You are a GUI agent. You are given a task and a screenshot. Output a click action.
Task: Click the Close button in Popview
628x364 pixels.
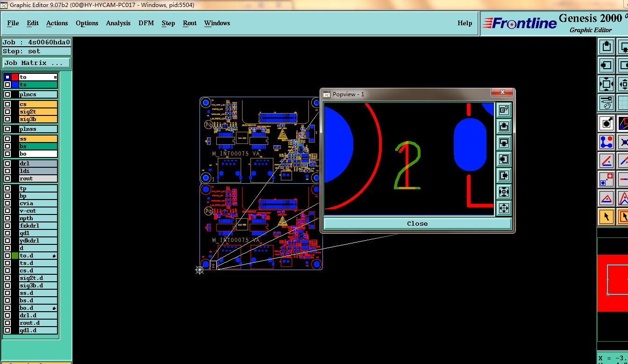click(417, 223)
